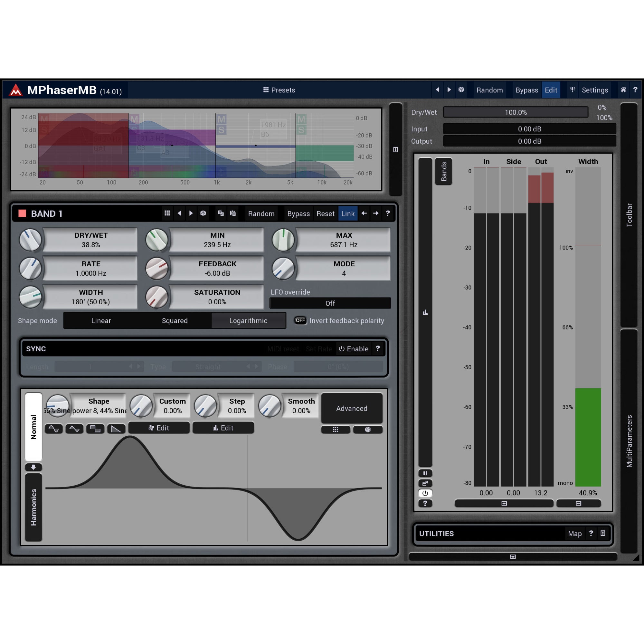Open Band 1 presets grid icon
The image size is (644, 644).
click(167, 213)
